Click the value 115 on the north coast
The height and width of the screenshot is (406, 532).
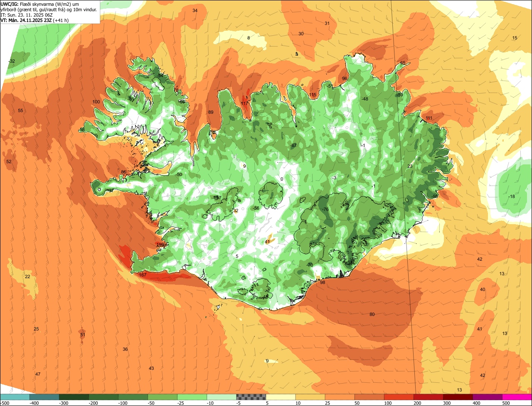click(x=313, y=95)
